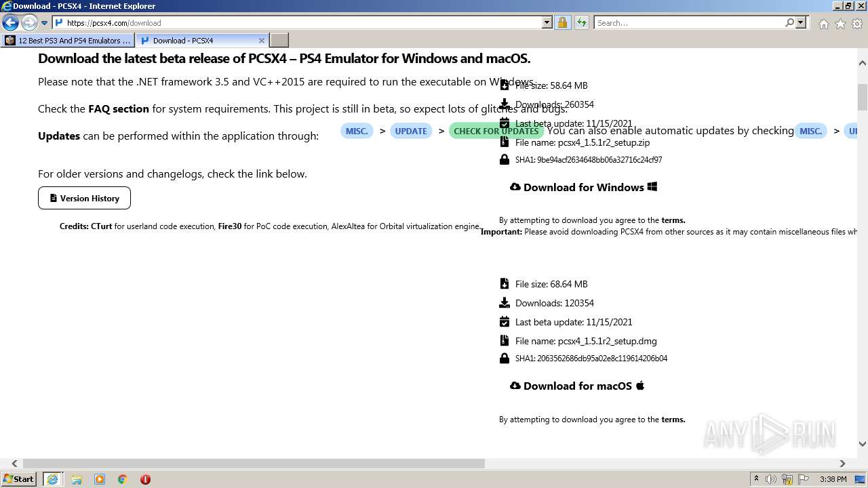Viewport: 868px width, 488px height.
Task: Click file icon beside pcsx4_1.5.1r2_setup.dmg
Action: 504,340
